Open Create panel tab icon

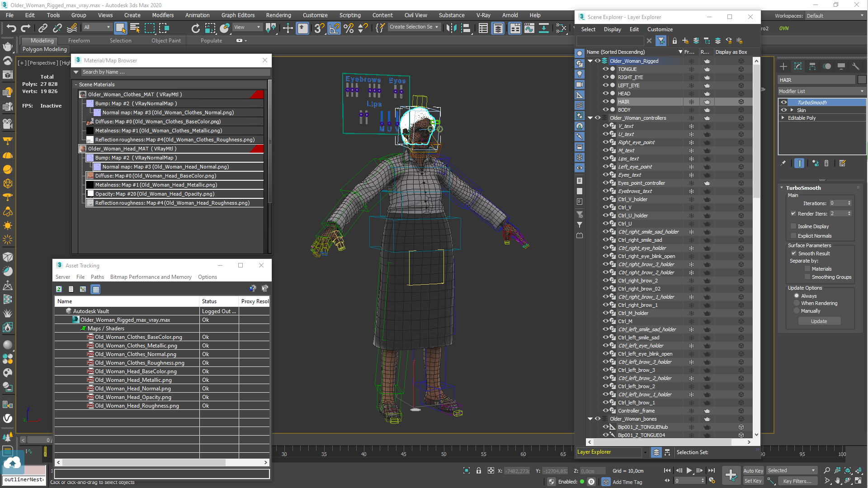pyautogui.click(x=783, y=66)
